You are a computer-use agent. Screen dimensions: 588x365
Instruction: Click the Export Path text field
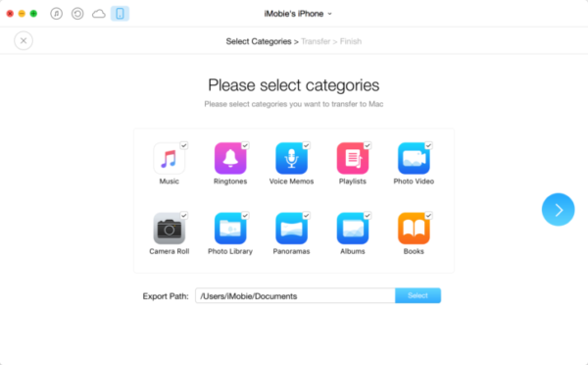[x=295, y=295]
